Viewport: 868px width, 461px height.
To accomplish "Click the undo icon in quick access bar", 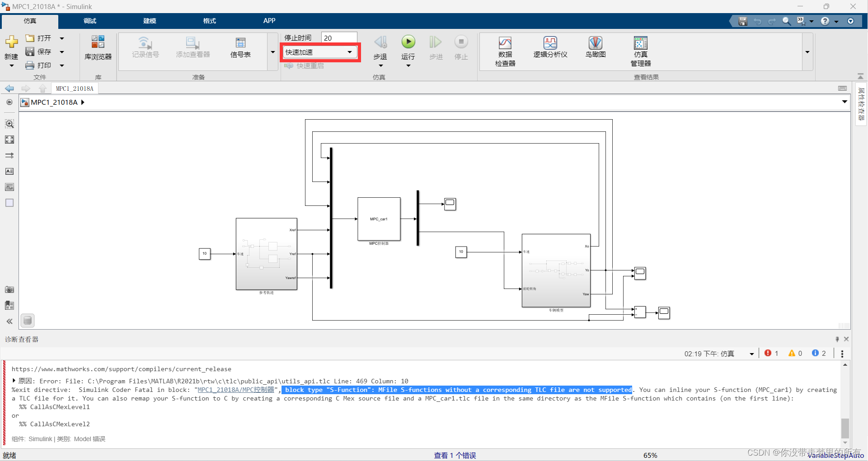I will point(758,21).
